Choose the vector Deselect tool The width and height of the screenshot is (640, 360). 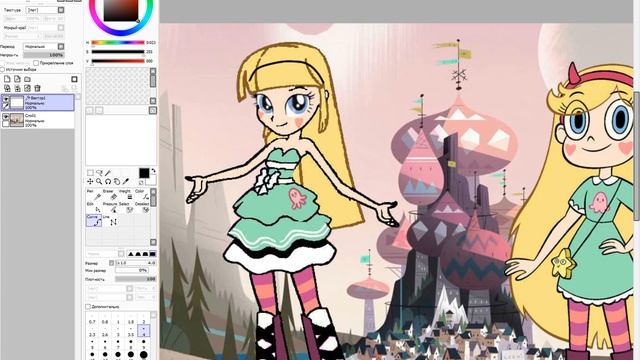[x=142, y=207]
